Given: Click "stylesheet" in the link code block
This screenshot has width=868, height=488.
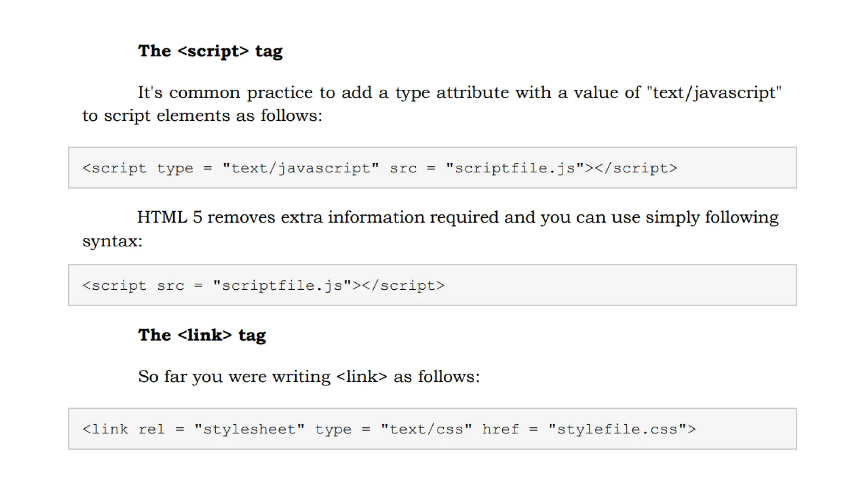Looking at the screenshot, I should 249,429.
